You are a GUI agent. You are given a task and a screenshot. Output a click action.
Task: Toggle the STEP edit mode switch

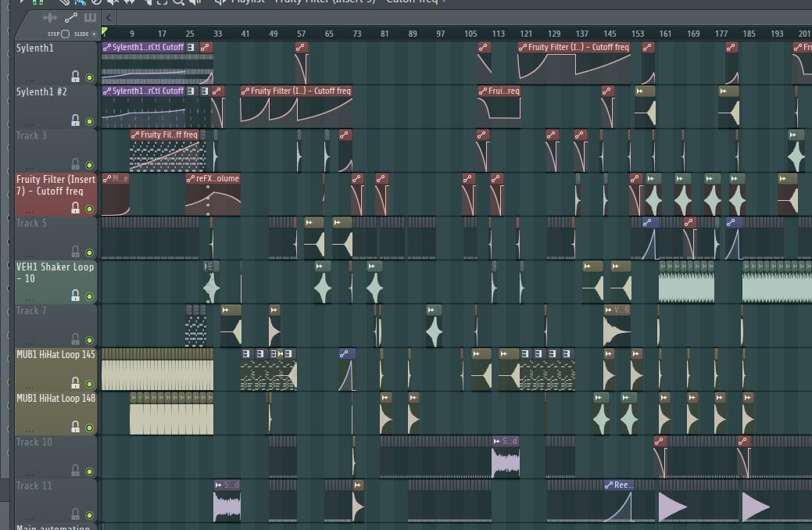pos(65,34)
